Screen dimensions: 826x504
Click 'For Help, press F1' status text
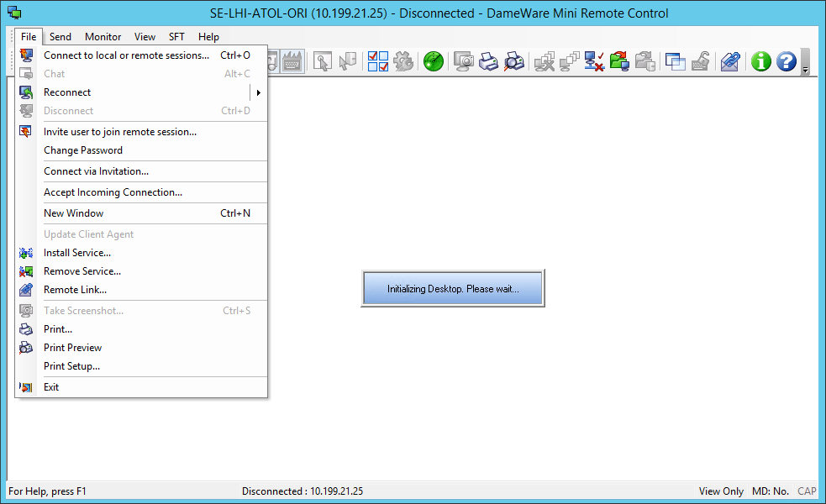47,491
